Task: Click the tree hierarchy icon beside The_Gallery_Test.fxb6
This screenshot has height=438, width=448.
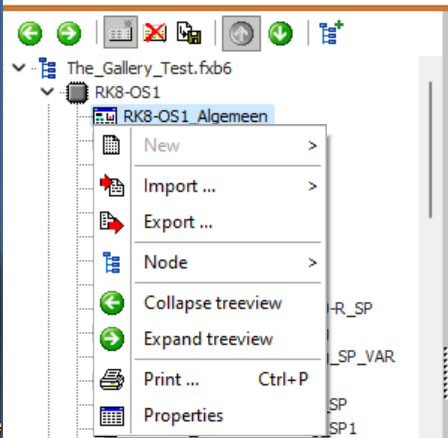Action: (x=47, y=68)
